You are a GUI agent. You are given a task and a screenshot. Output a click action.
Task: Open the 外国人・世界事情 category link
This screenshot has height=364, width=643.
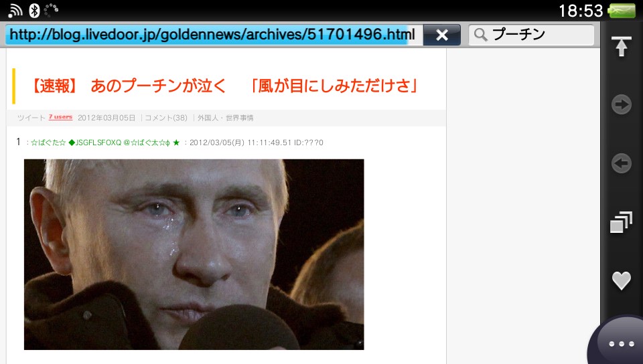[x=225, y=118]
